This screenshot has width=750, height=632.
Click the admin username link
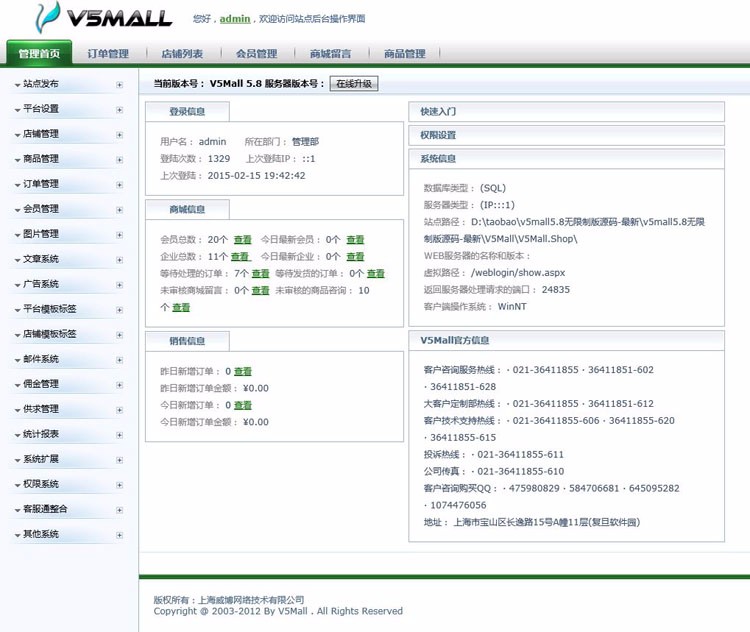coord(235,19)
